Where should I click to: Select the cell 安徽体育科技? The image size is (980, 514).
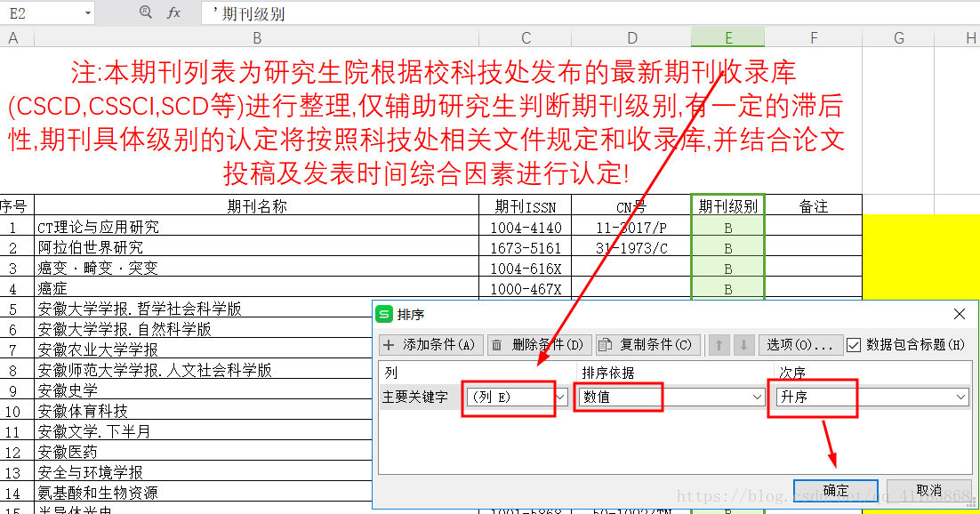click(x=203, y=411)
